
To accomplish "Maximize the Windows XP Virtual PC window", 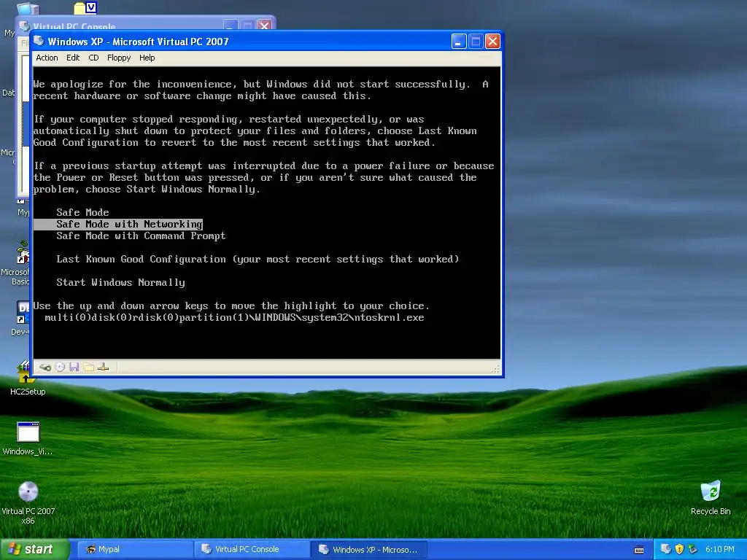I will click(476, 42).
